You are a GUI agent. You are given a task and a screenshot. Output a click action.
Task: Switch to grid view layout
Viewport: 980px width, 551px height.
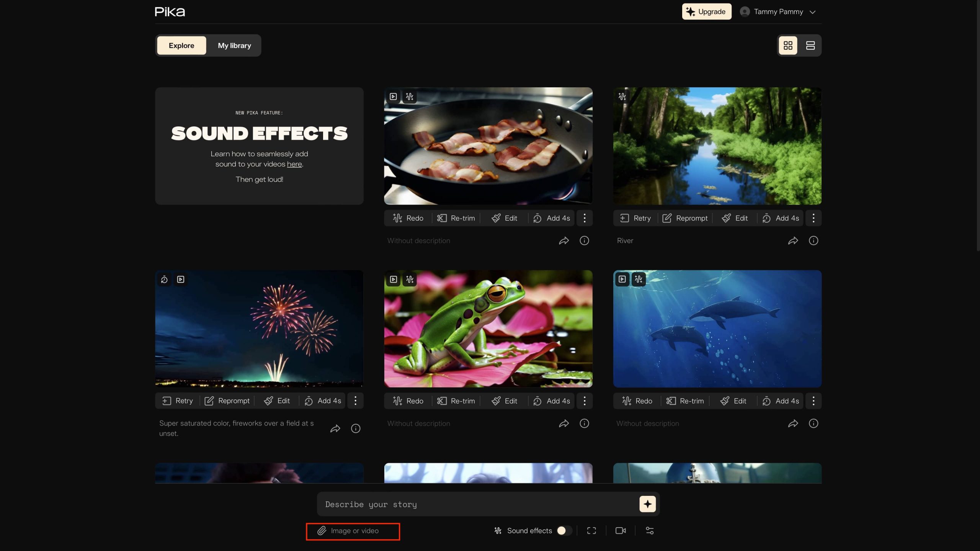click(788, 46)
